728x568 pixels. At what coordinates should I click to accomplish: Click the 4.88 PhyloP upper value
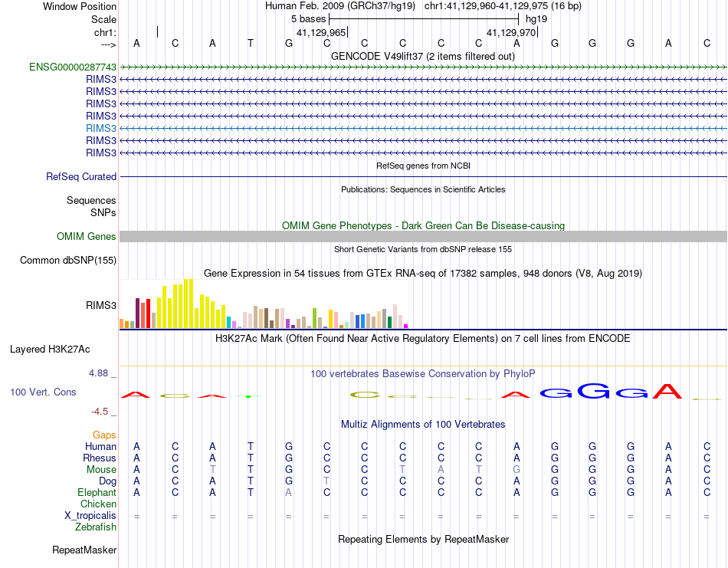(x=98, y=373)
